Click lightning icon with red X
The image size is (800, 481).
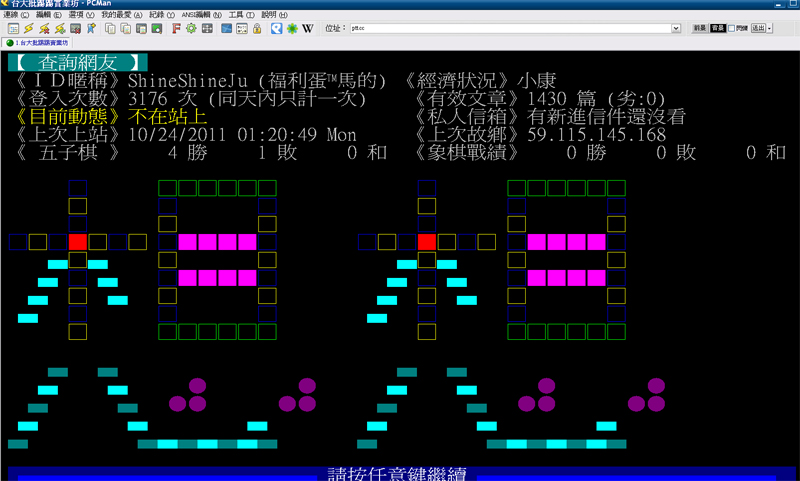pos(44,29)
